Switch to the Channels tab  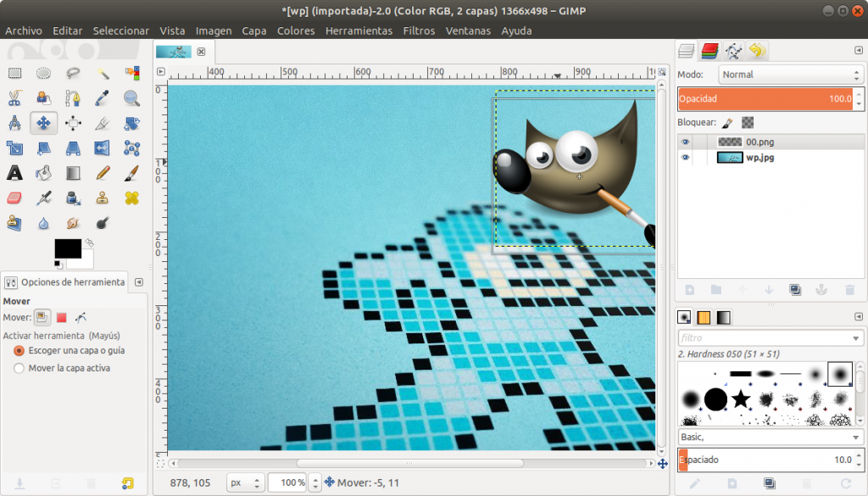pyautogui.click(x=709, y=51)
